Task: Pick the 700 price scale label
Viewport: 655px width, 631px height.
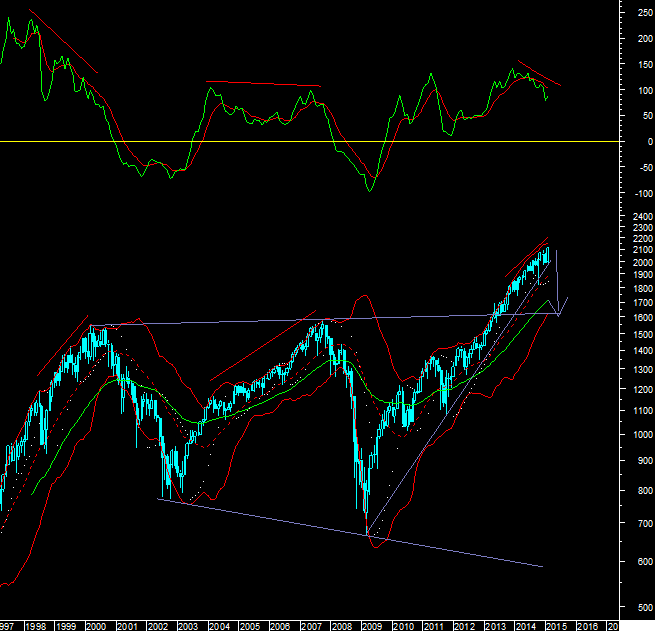Action: pyautogui.click(x=645, y=523)
